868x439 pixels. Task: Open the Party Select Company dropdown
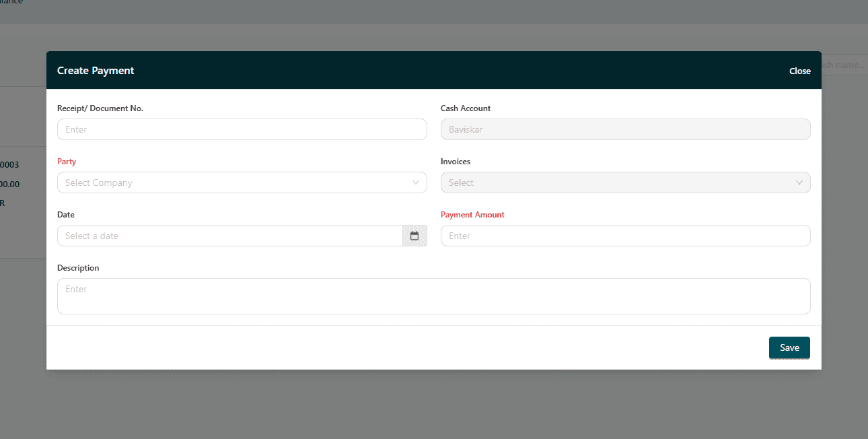click(x=242, y=182)
